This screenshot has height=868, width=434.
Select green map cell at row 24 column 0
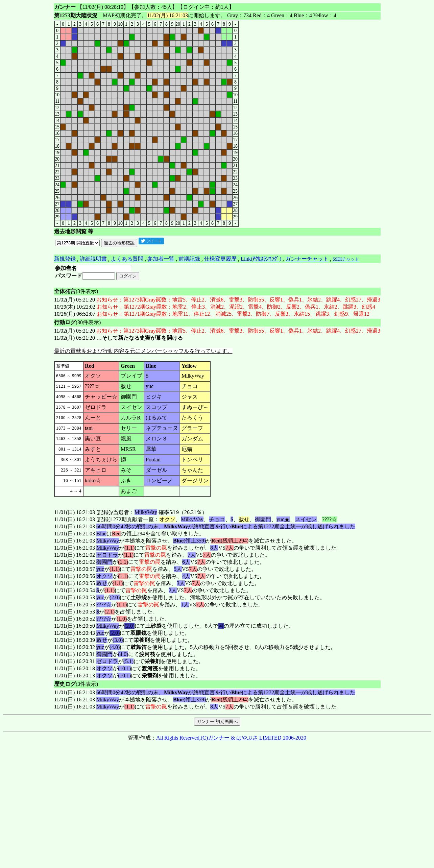coord(63,185)
